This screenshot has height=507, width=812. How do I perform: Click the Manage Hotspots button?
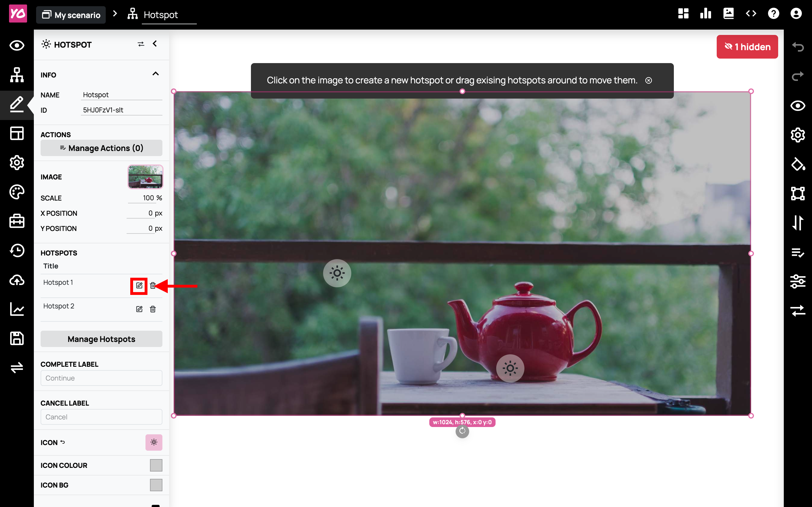tap(101, 339)
